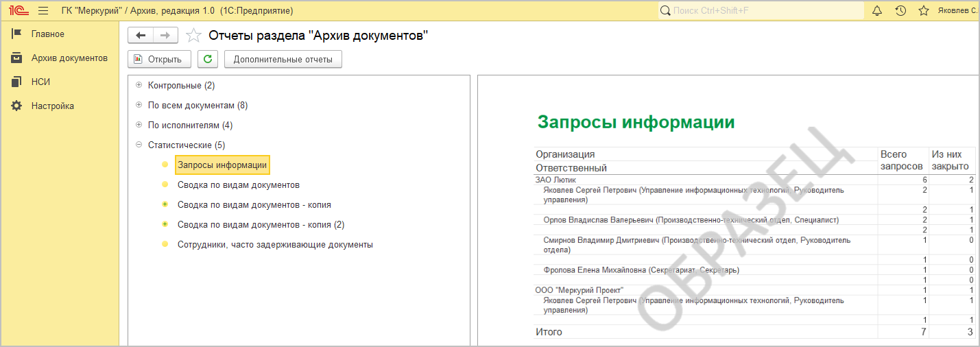Click the Статистические (5) label
This screenshot has height=347, width=980.
point(187,145)
